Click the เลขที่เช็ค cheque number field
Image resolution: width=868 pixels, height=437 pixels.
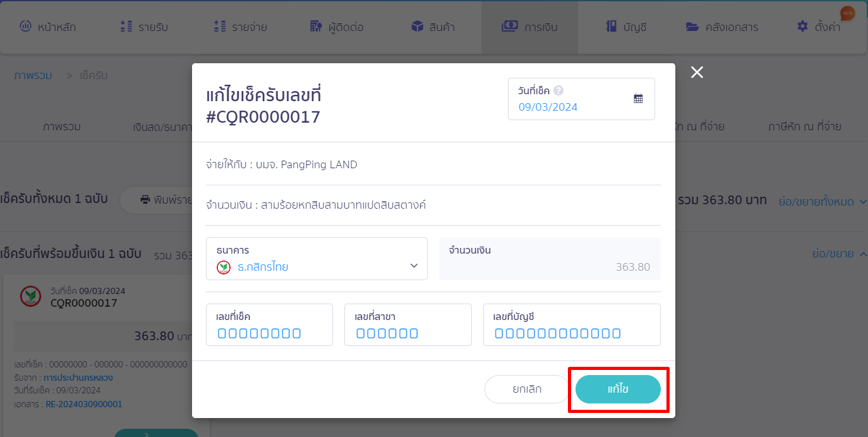pos(269,325)
